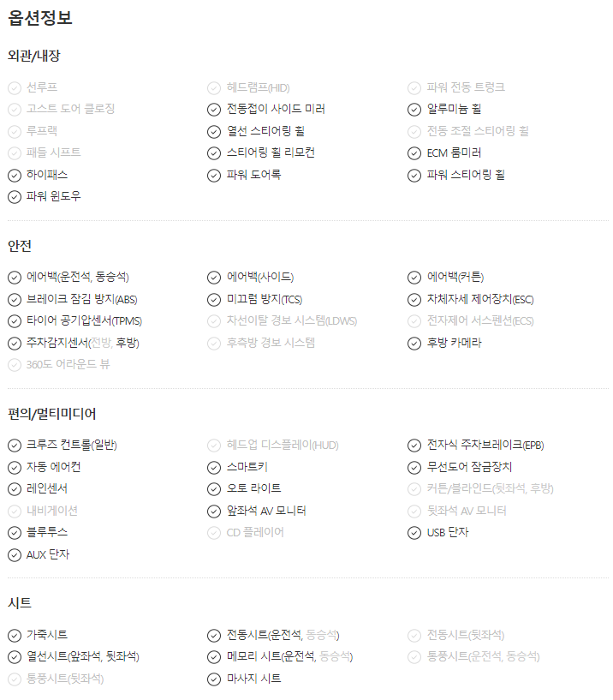Click the check icon next to 하이패스
Image resolution: width=613 pixels, height=700 pixels.
pyautogui.click(x=15, y=175)
